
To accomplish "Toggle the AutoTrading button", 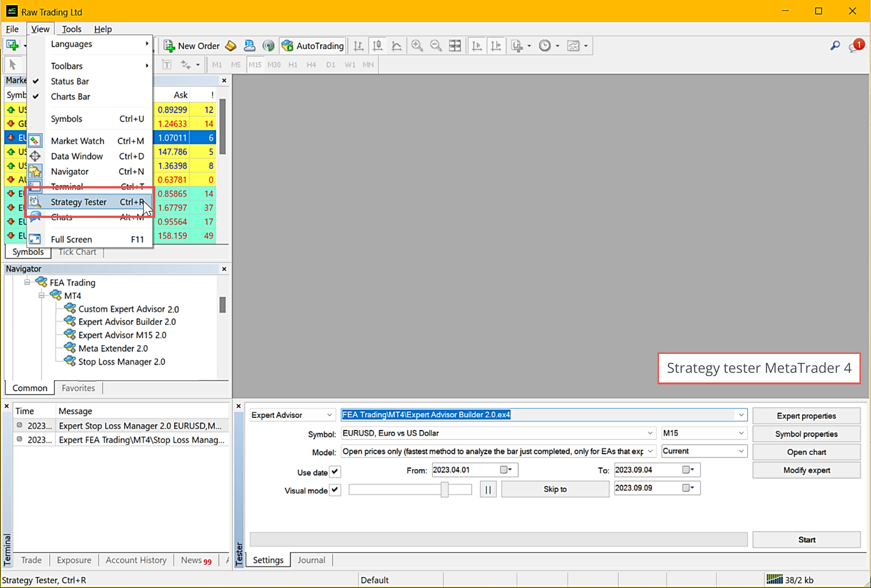I will [x=313, y=46].
